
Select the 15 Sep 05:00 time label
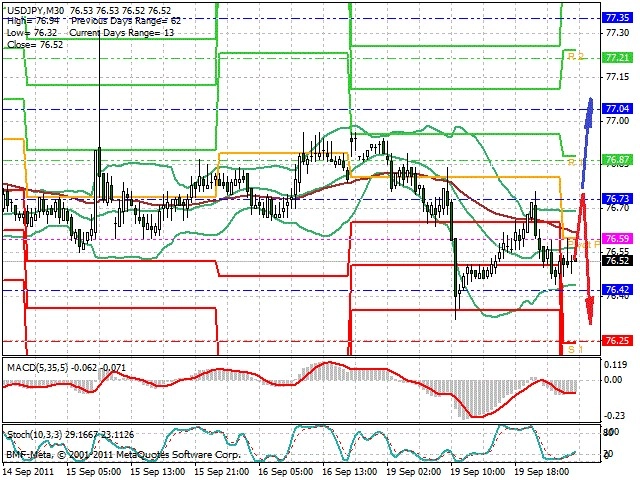[93, 471]
